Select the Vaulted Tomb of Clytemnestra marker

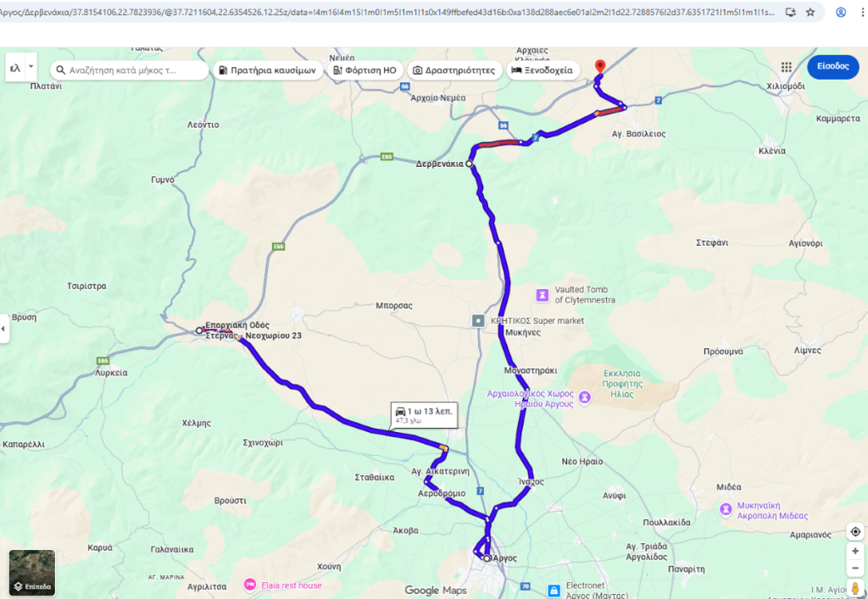click(x=542, y=294)
